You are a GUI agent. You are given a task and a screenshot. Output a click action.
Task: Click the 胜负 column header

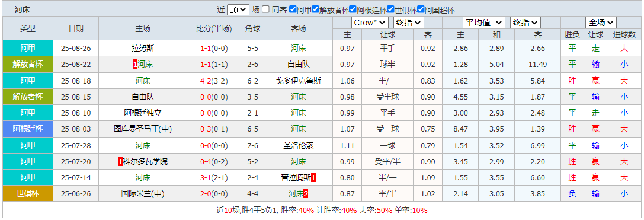coord(572,35)
